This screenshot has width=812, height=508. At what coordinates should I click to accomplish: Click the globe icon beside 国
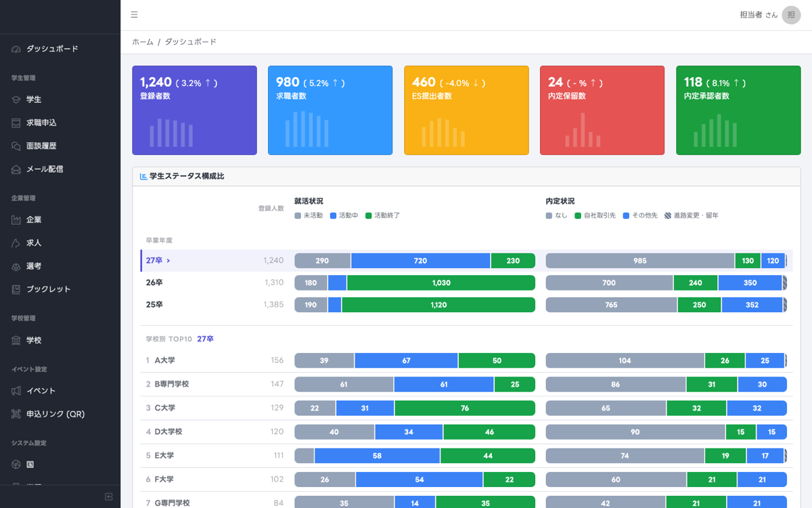[16, 465]
